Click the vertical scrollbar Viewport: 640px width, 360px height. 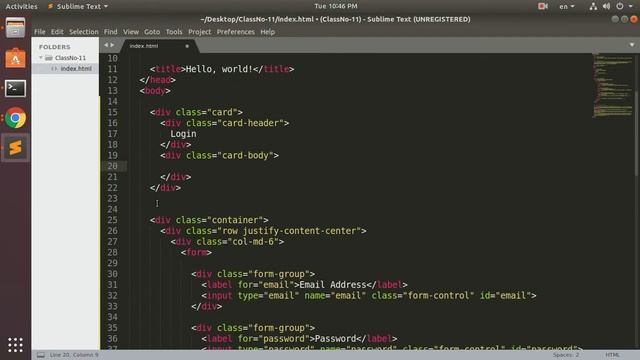click(x=637, y=133)
